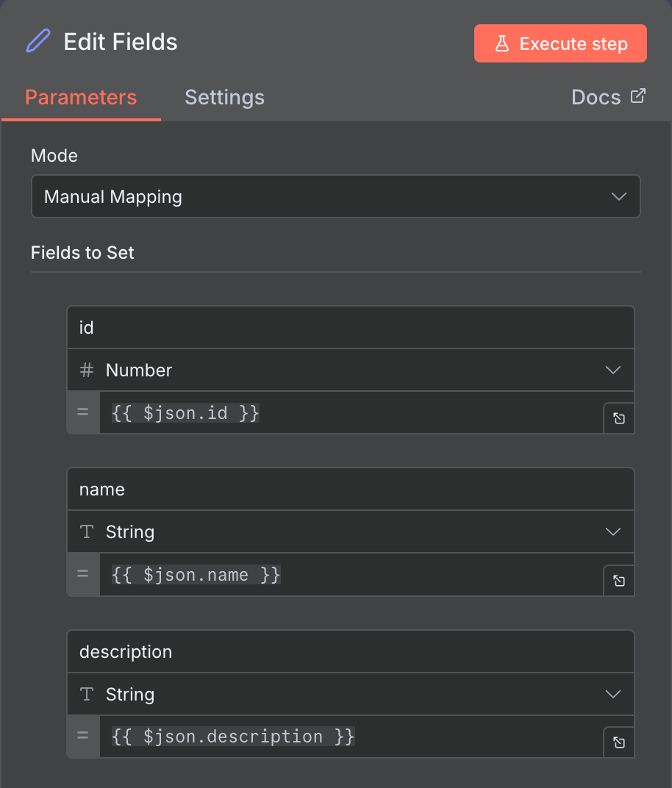Click the chevron on the description String row
Viewport: 672px width, 788px height.
[612, 694]
